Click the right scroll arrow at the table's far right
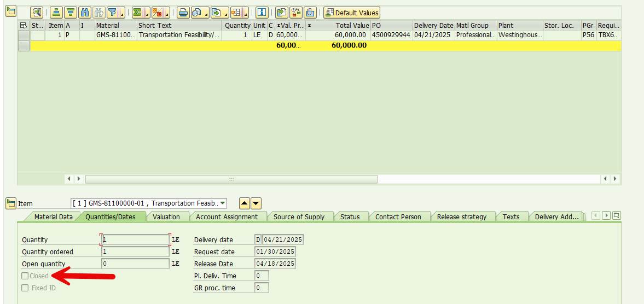Image resolution: width=644 pixels, height=304 pixels. pyautogui.click(x=615, y=179)
